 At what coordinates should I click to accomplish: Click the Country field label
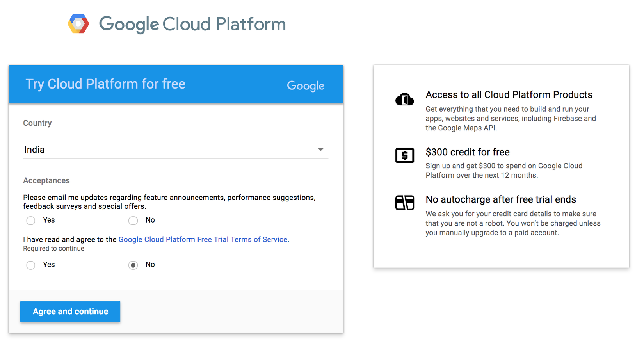click(x=37, y=123)
